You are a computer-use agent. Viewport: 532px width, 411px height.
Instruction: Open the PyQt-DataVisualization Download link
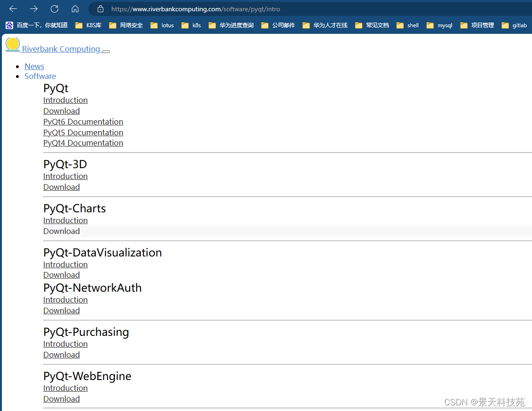62,275
